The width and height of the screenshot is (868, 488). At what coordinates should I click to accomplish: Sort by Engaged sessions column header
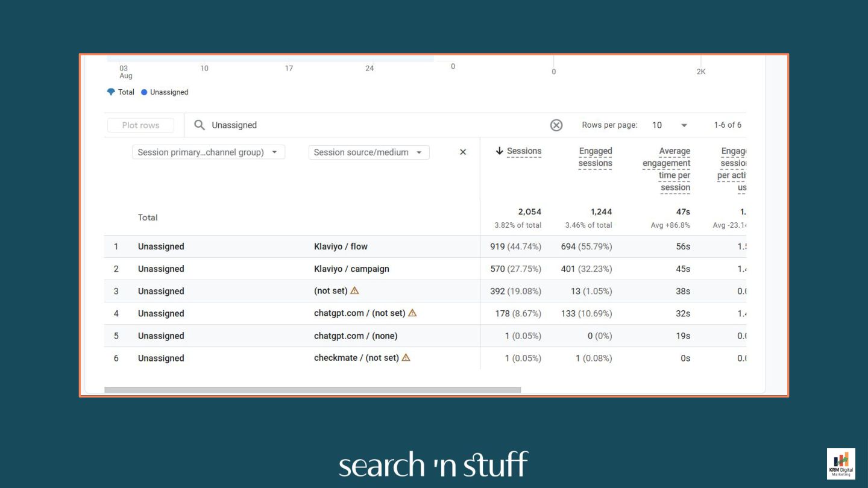[x=595, y=157]
